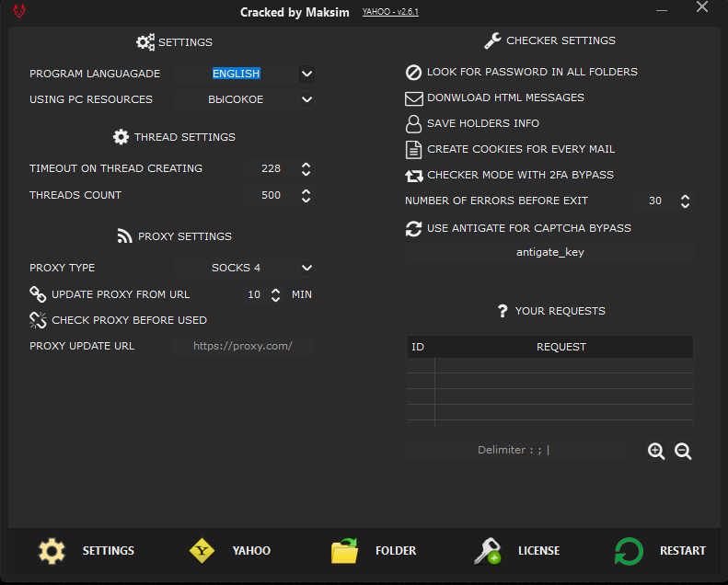Viewport: 728px width, 585px height.
Task: Minimize the checker window
Action: click(x=662, y=10)
